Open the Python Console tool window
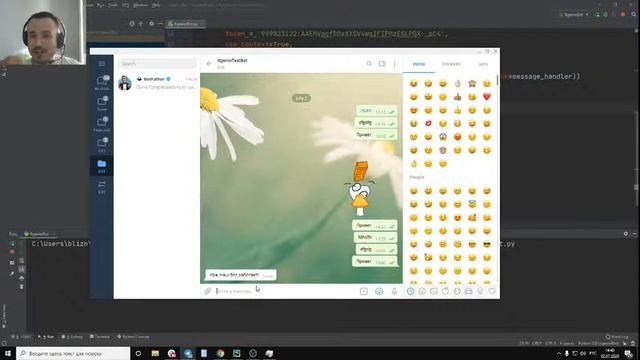The height and width of the screenshot is (360, 640). [133, 337]
